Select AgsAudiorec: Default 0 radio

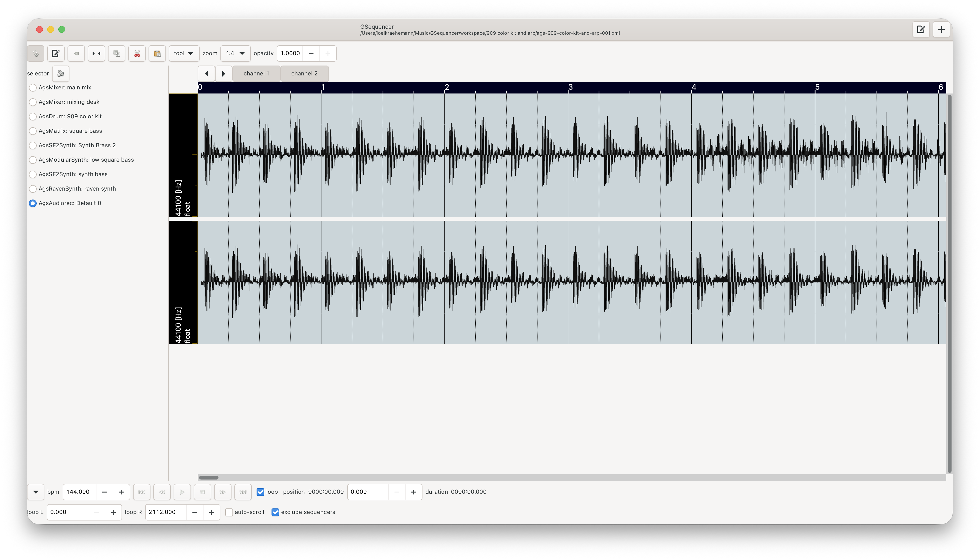point(33,203)
